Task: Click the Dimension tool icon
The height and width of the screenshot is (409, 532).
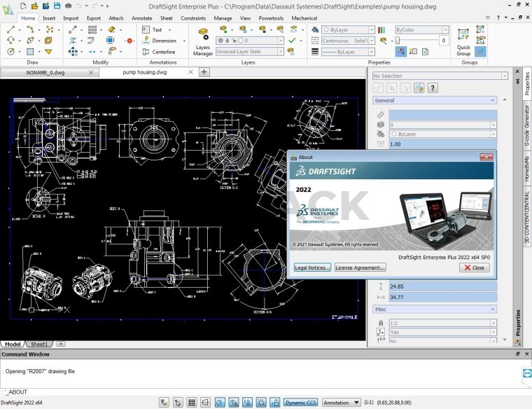Action: click(146, 41)
